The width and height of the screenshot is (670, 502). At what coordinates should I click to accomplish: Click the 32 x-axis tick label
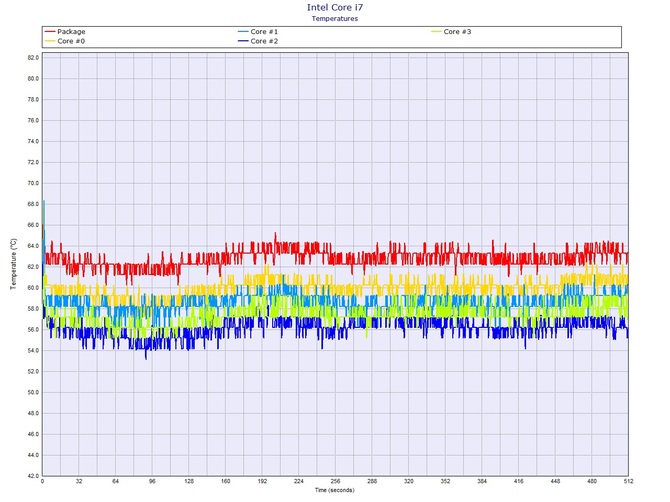click(x=79, y=481)
